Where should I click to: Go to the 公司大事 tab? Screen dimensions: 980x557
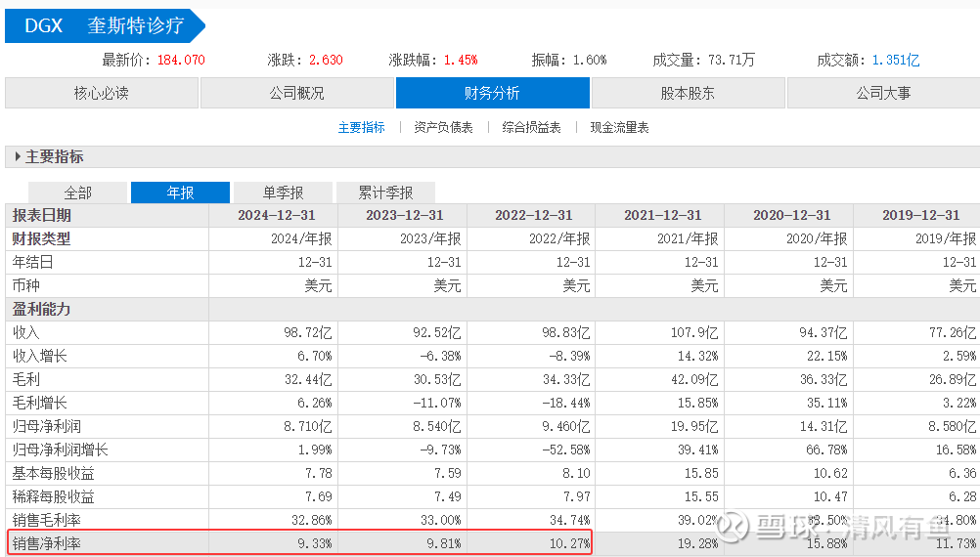884,93
